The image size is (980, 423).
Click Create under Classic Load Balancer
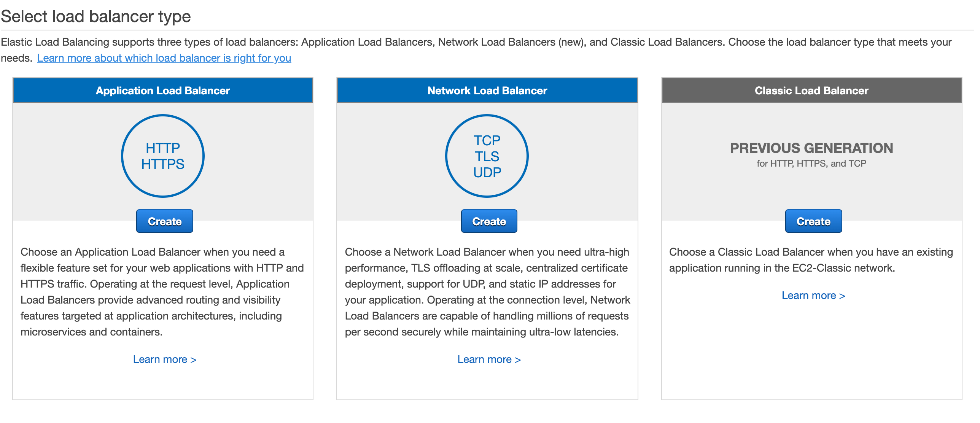pos(813,221)
